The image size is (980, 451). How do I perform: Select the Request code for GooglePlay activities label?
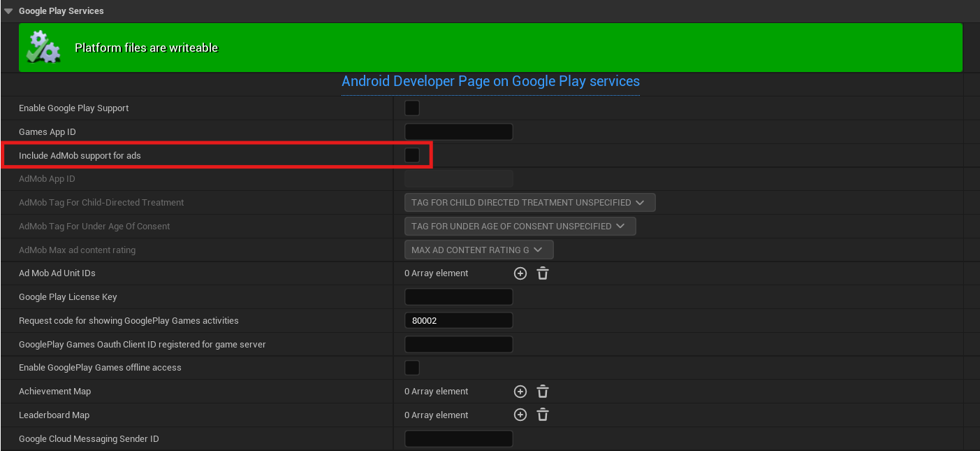point(129,321)
